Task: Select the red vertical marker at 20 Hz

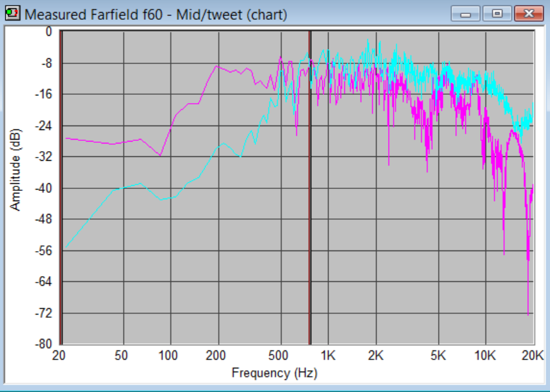Action: coord(61,188)
